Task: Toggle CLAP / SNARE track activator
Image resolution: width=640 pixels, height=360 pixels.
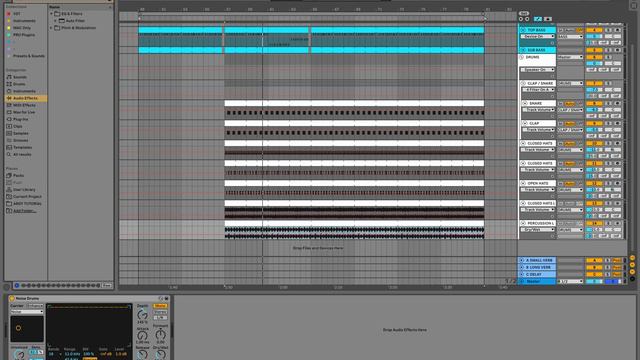Action: click(594, 83)
